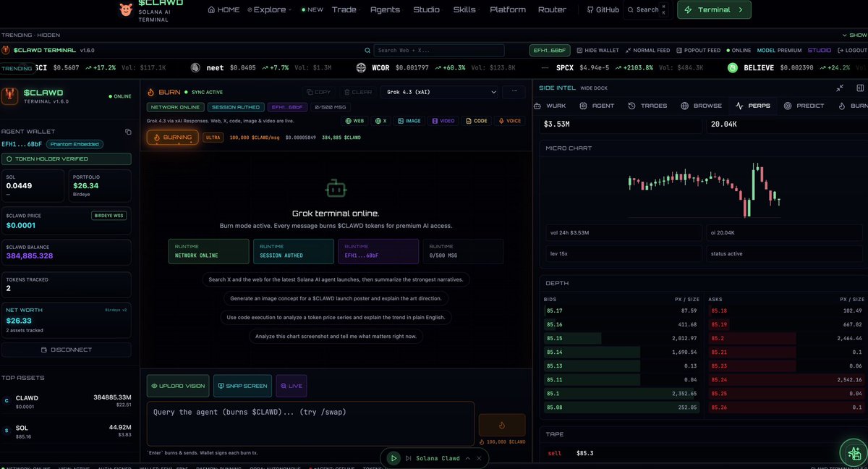This screenshot has height=469, width=868.
Task: Play the Solana Clawd track
Action: pos(393,458)
